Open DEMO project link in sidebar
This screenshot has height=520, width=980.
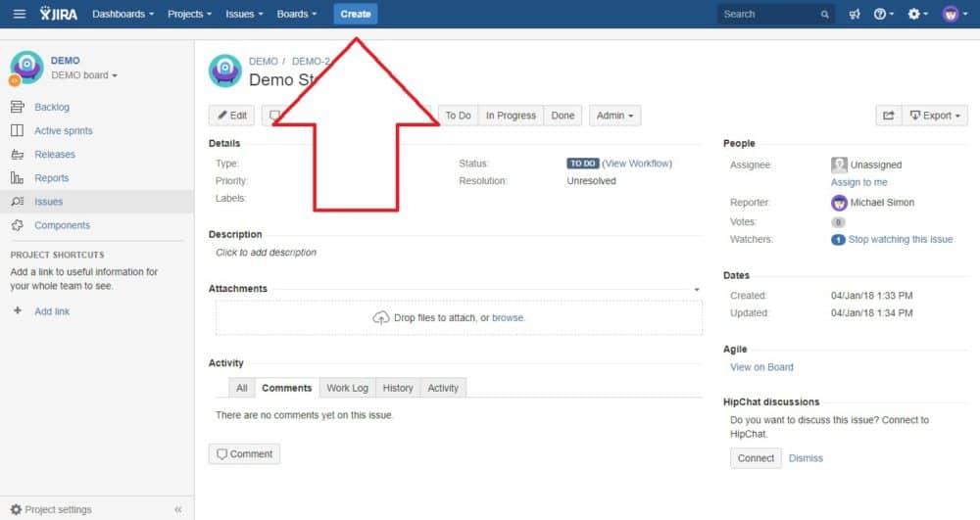click(x=65, y=61)
